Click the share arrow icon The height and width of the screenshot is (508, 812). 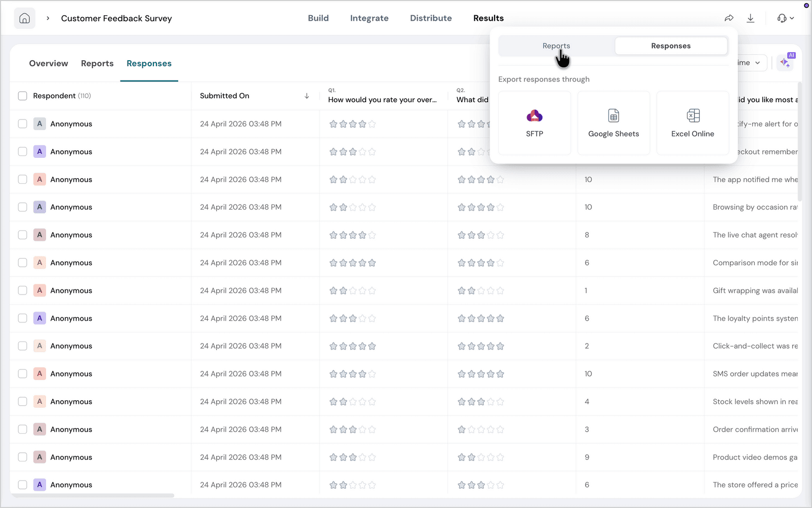(729, 18)
